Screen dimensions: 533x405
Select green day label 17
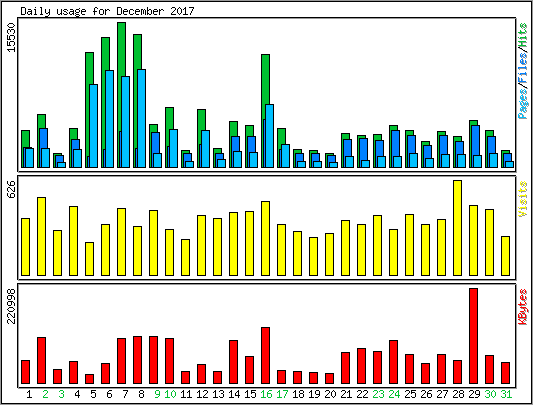[x=282, y=394]
